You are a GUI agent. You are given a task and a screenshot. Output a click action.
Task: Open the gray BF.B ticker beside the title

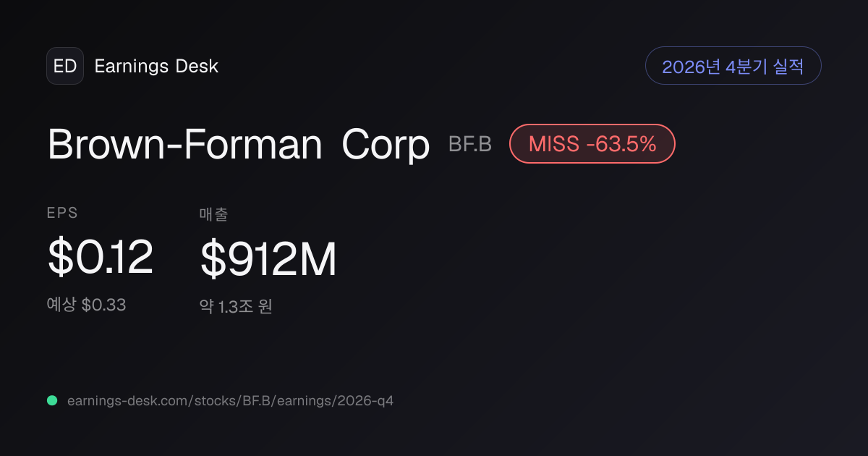(470, 144)
